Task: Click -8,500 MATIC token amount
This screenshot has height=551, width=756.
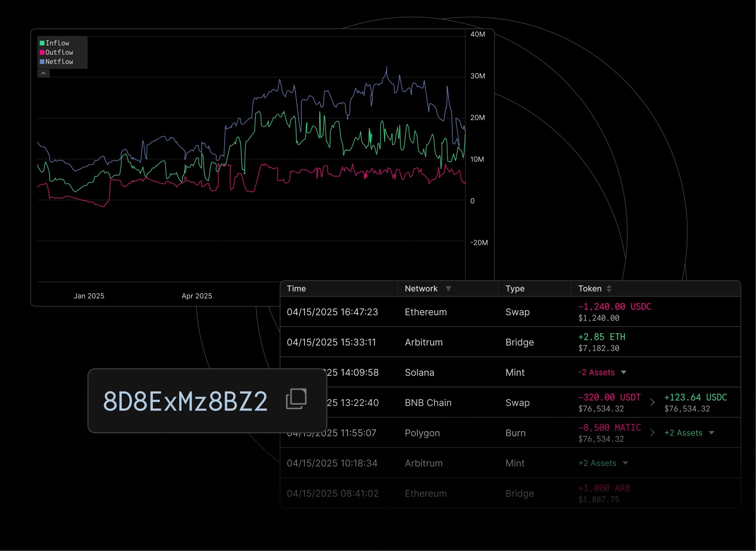Action: tap(609, 428)
